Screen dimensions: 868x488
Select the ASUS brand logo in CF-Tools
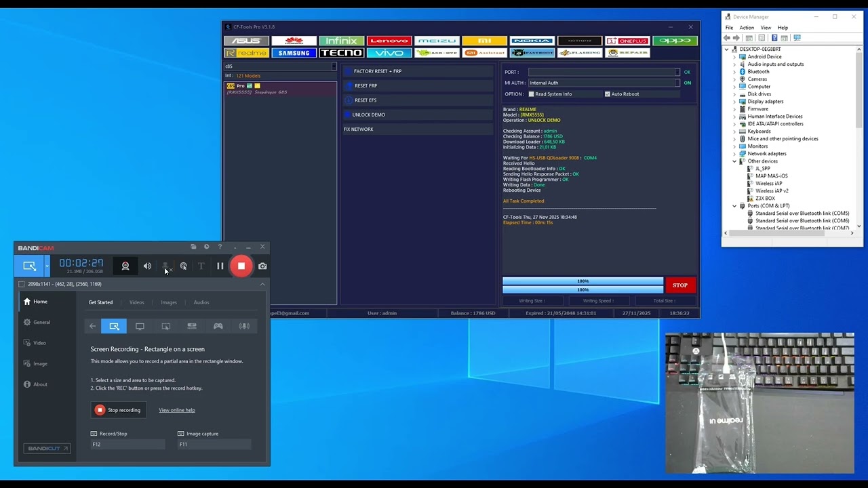pyautogui.click(x=246, y=41)
